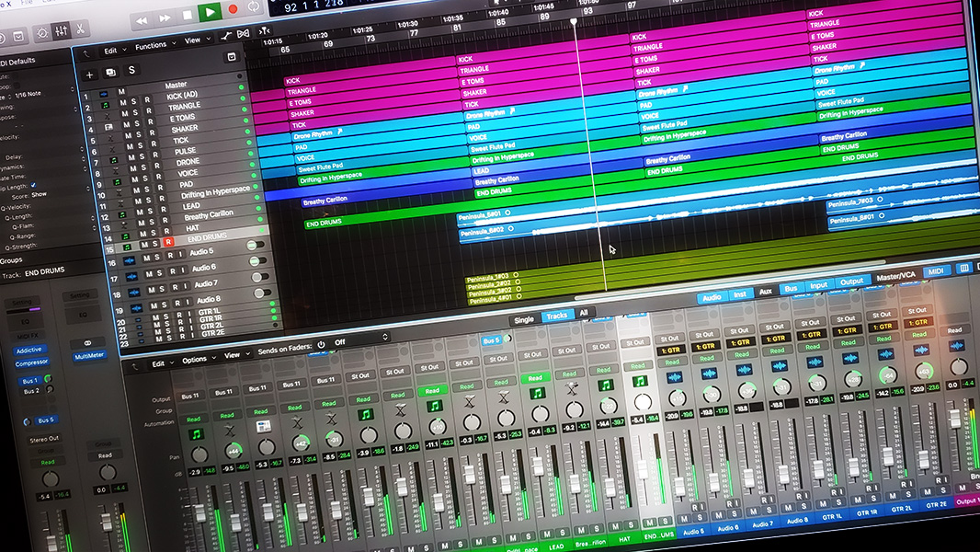
Task: Click the Fast Forward transport button
Action: [165, 18]
